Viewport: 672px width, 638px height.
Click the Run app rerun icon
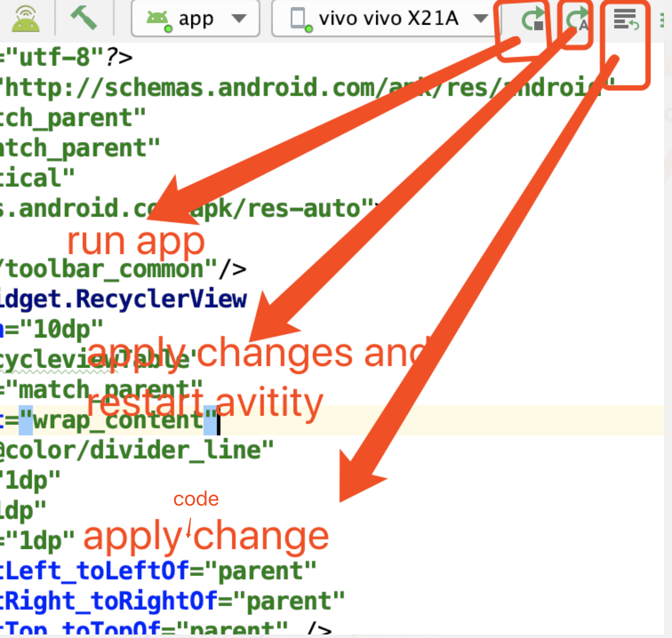click(533, 19)
